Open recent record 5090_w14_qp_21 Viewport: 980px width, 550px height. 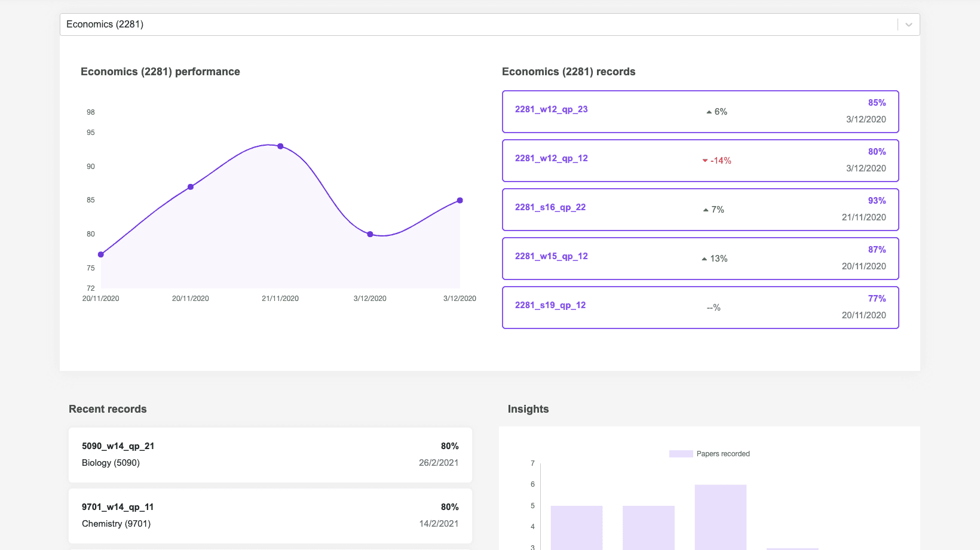(270, 454)
